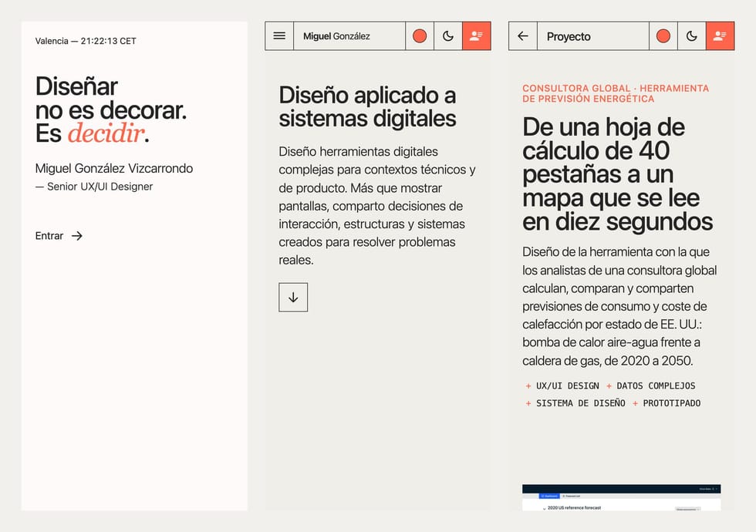Toggle the moon dark mode in the Proyecto header
The height and width of the screenshot is (532, 756).
[x=691, y=35]
